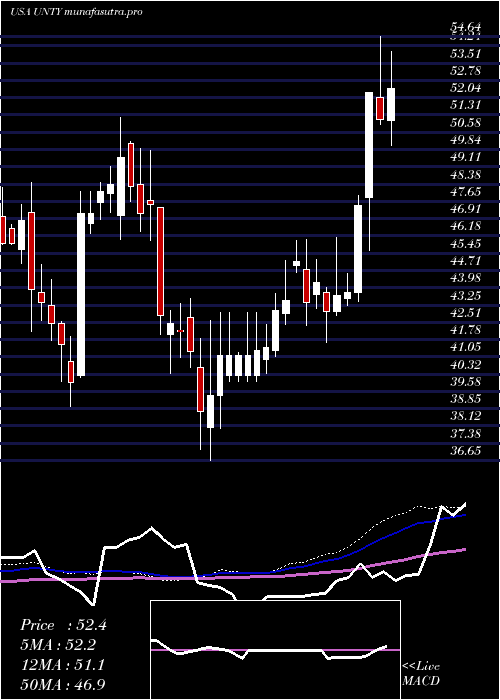
Task: Open the Live MACD inset chart
Action: coord(275,650)
